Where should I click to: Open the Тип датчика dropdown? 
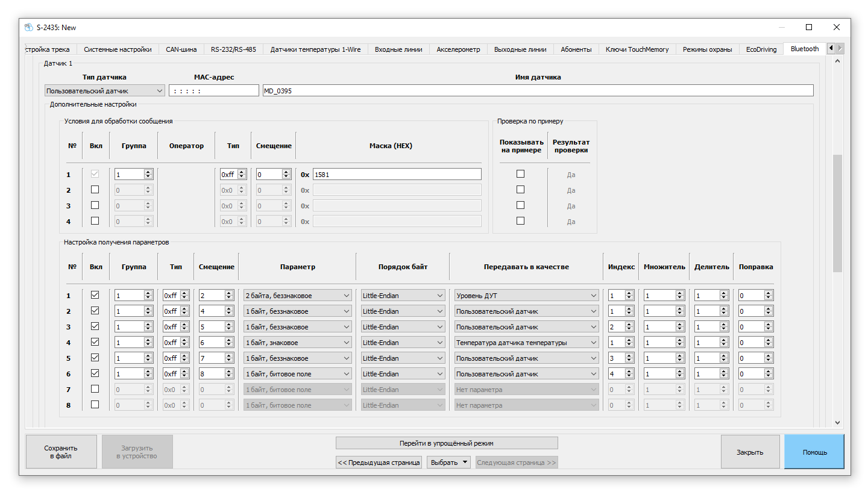[x=105, y=90]
